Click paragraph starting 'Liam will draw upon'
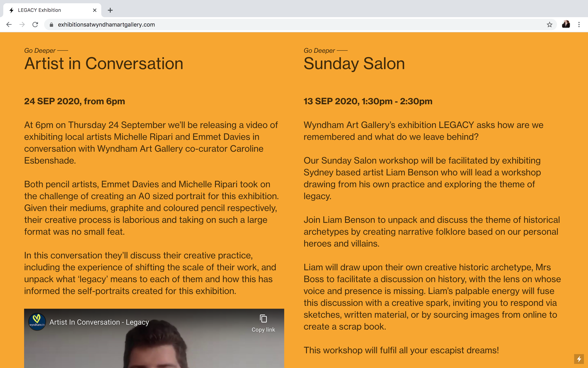Image resolution: width=588 pixels, height=368 pixels. pos(432,297)
